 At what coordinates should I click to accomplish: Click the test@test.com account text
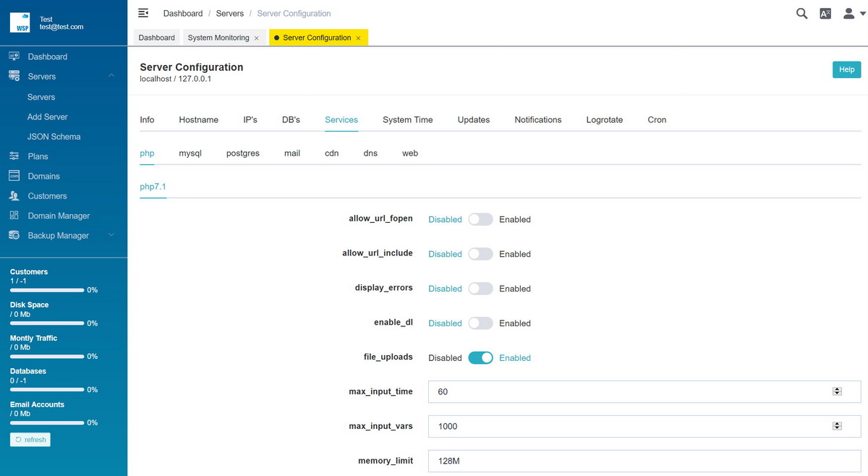click(x=61, y=27)
